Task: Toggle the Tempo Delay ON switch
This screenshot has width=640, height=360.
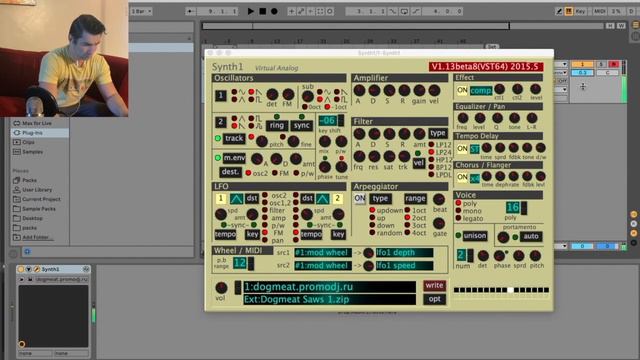Action: pyautogui.click(x=462, y=149)
